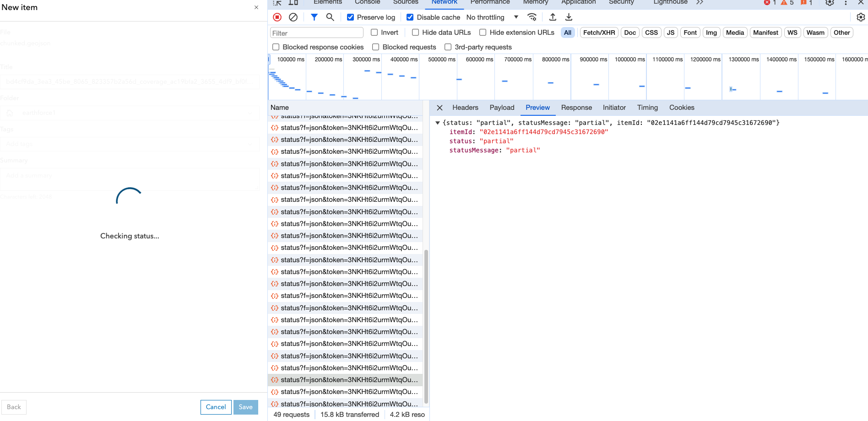Check Hide data URLs

pyautogui.click(x=415, y=32)
